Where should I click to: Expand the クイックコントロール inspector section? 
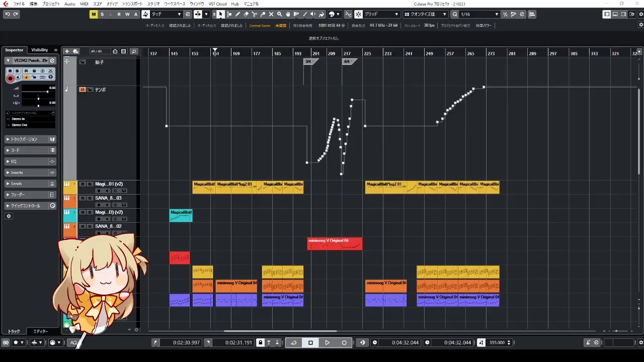click(x=30, y=206)
